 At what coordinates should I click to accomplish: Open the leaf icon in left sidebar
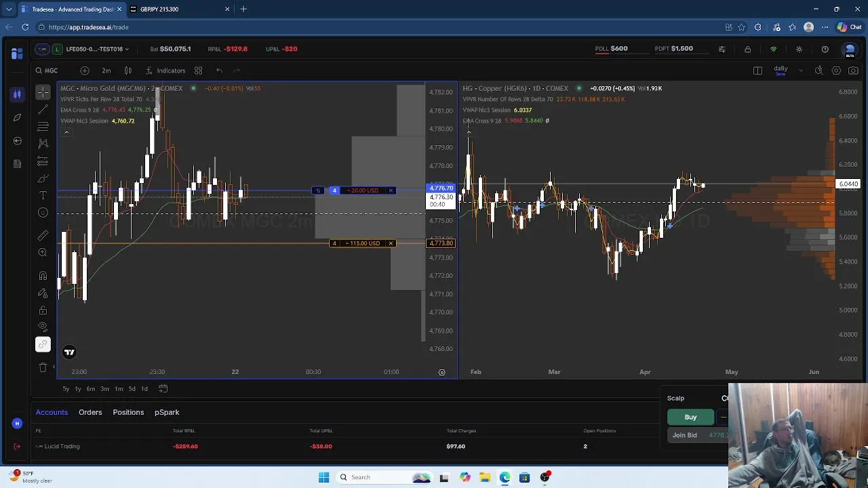pos(17,117)
